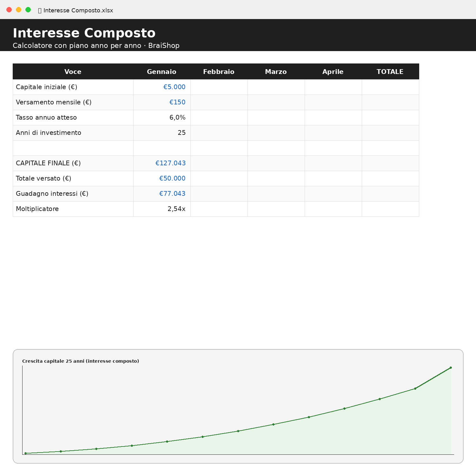Click the file icon before Interesse Composto.xlsx
The image size is (476, 476).
(x=40, y=10)
